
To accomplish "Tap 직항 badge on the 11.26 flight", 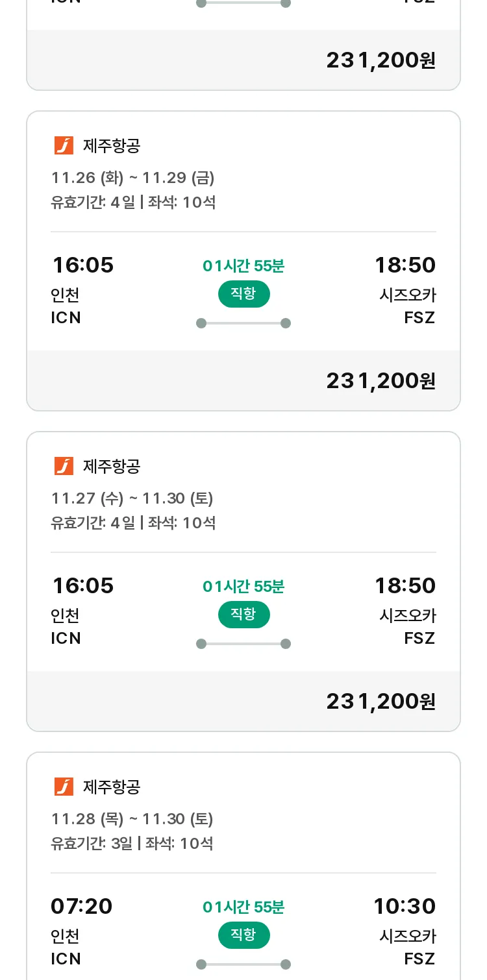I will [243, 294].
